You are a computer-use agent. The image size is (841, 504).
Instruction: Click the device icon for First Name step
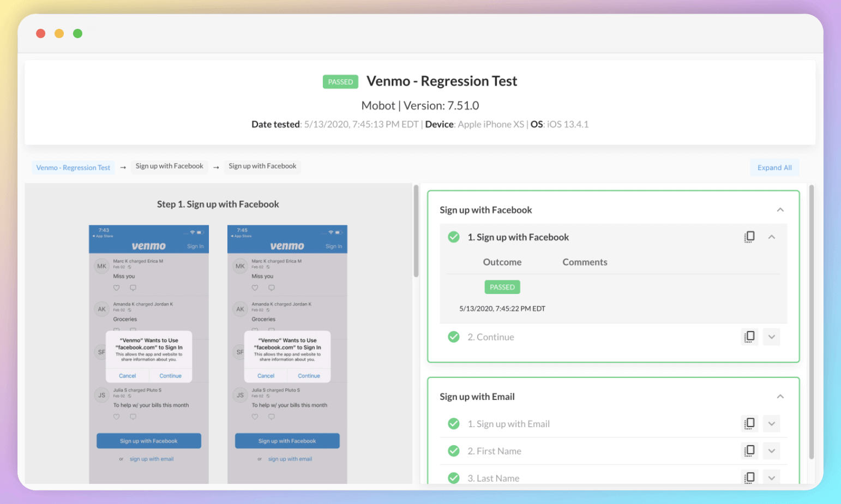749,451
